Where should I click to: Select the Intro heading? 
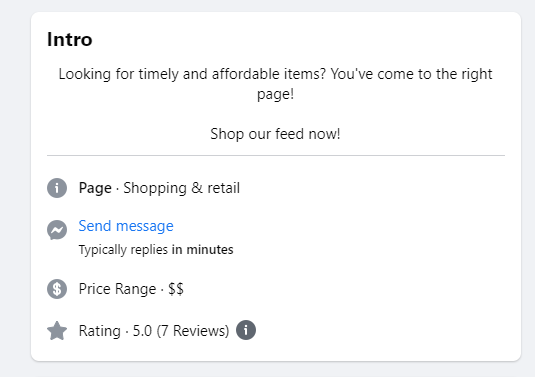70,39
